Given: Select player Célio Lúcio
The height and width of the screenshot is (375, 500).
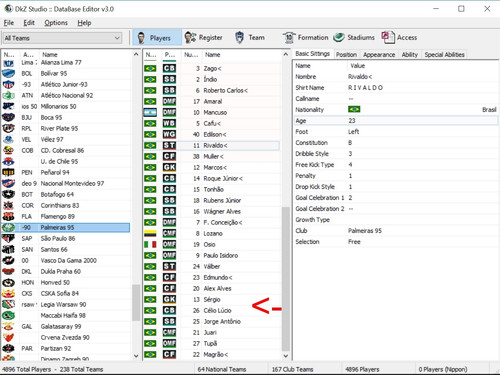Looking at the screenshot, I should pyautogui.click(x=217, y=310).
